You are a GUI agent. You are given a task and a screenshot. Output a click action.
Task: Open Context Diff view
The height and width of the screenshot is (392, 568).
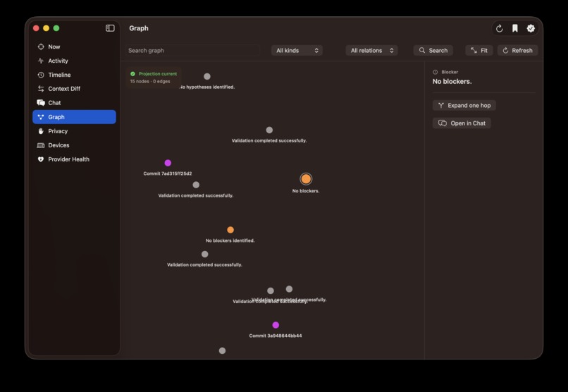click(74, 89)
